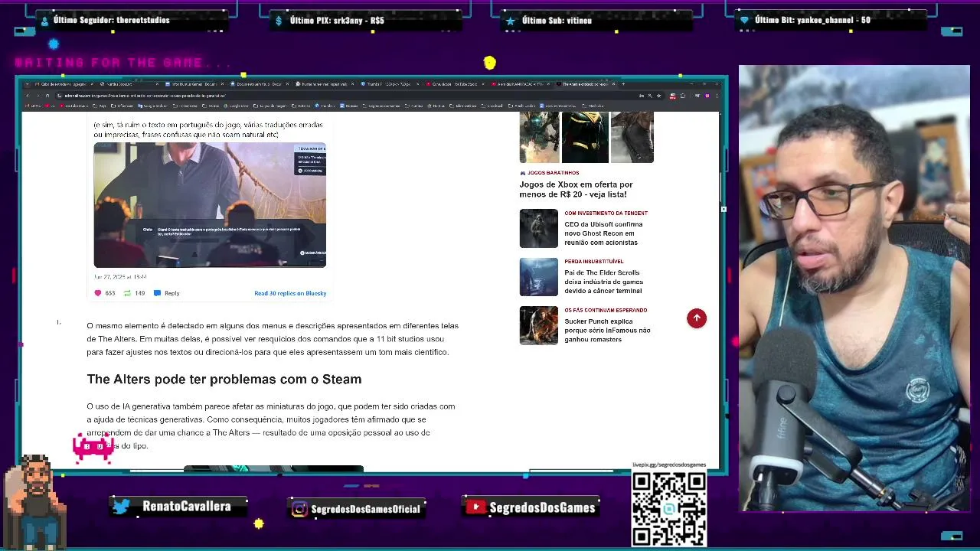The height and width of the screenshot is (551, 980).
Task: Open the embedded Bluesky post video thumbnail
Action: tap(210, 205)
